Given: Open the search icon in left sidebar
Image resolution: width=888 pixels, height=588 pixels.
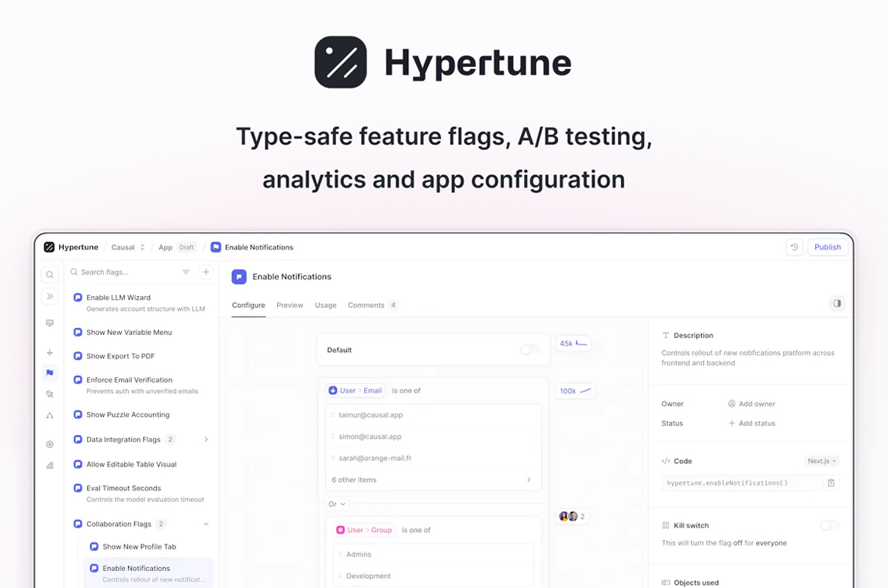Looking at the screenshot, I should tap(50, 275).
